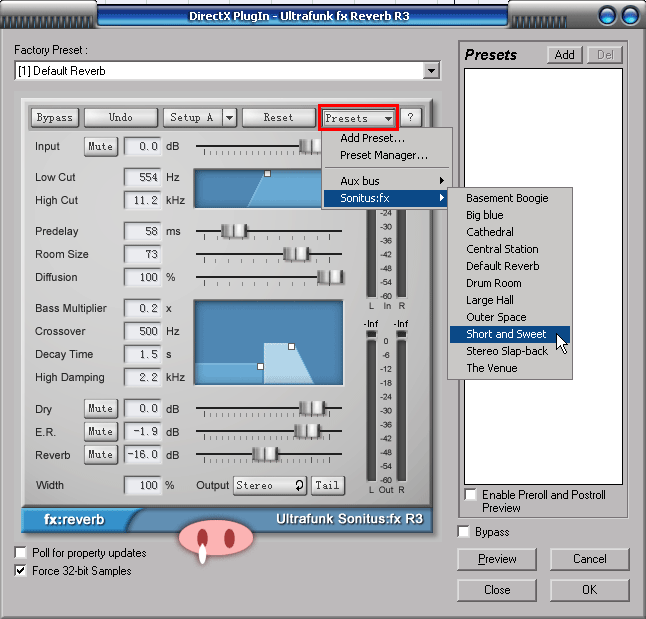Select Big blue preset

[510, 215]
